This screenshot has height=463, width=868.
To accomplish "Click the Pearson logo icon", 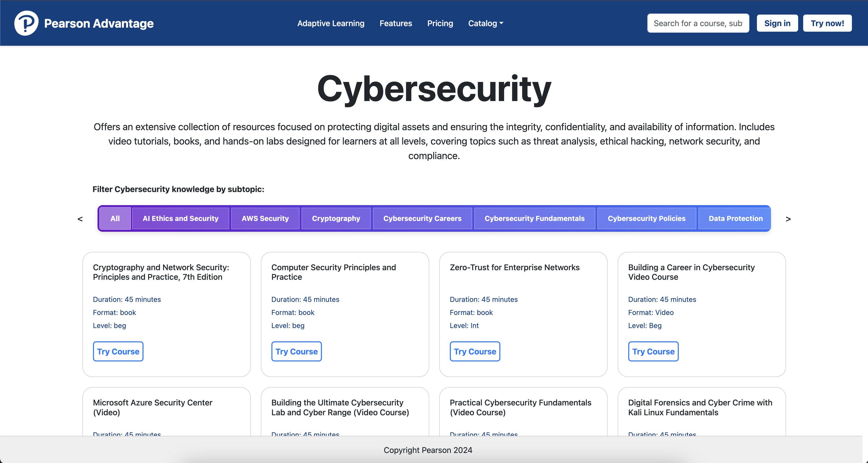I will 26,23.
